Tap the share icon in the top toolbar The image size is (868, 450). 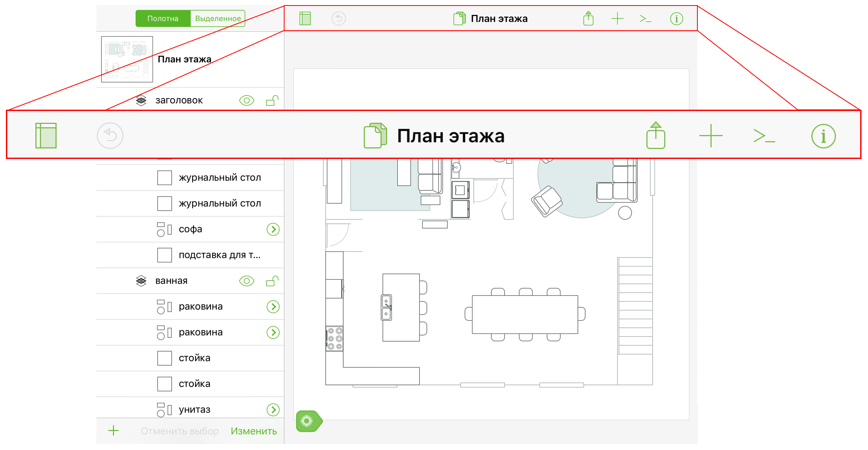point(588,18)
